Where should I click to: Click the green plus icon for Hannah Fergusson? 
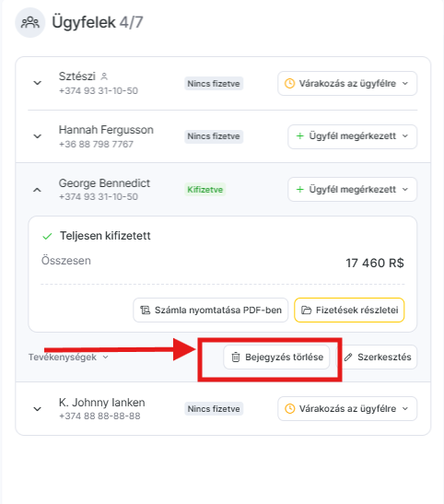click(299, 136)
